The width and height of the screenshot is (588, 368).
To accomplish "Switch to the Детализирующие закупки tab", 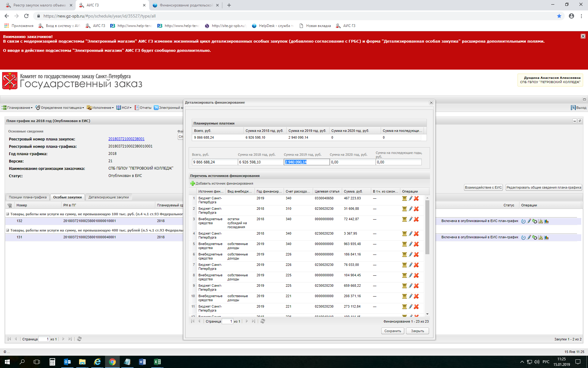I will click(108, 197).
